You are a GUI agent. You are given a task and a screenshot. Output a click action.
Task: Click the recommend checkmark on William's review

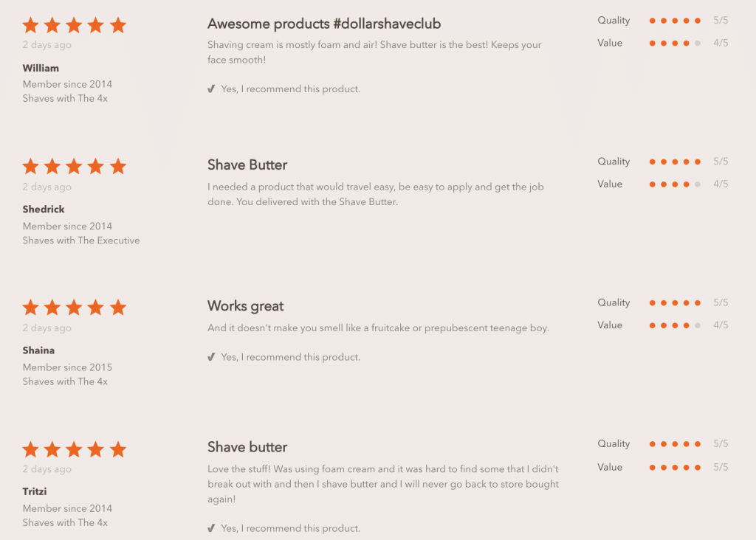tap(212, 89)
